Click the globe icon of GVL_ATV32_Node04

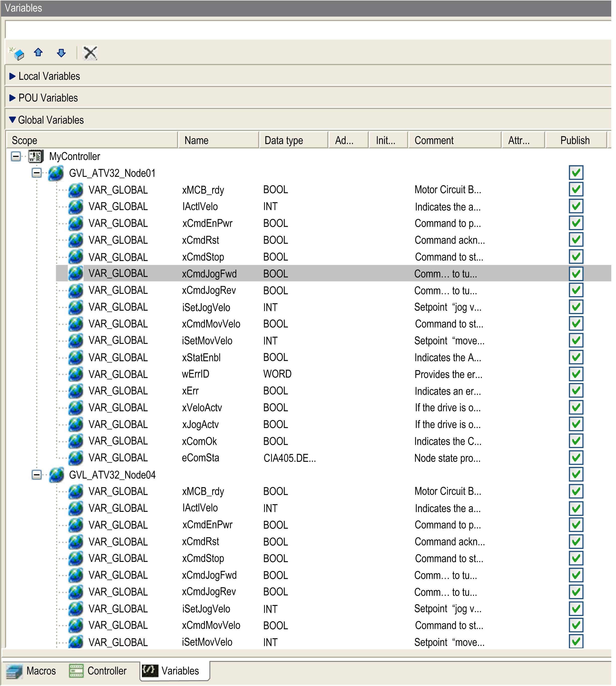57,475
